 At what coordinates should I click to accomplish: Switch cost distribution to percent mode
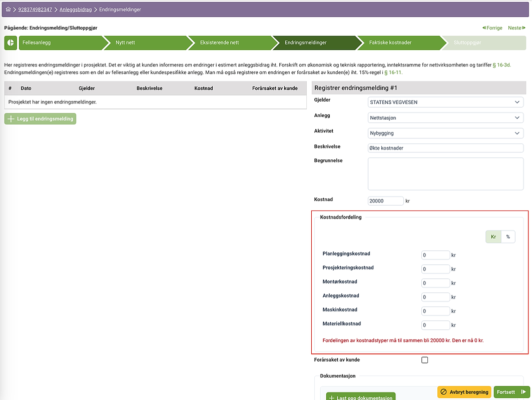pyautogui.click(x=508, y=236)
